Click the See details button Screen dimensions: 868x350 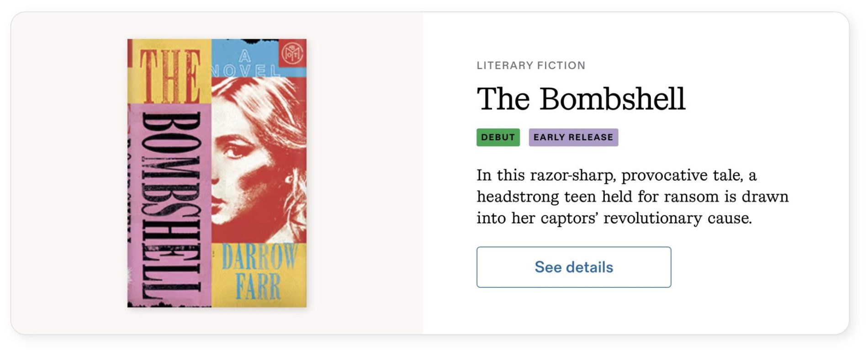tap(573, 267)
